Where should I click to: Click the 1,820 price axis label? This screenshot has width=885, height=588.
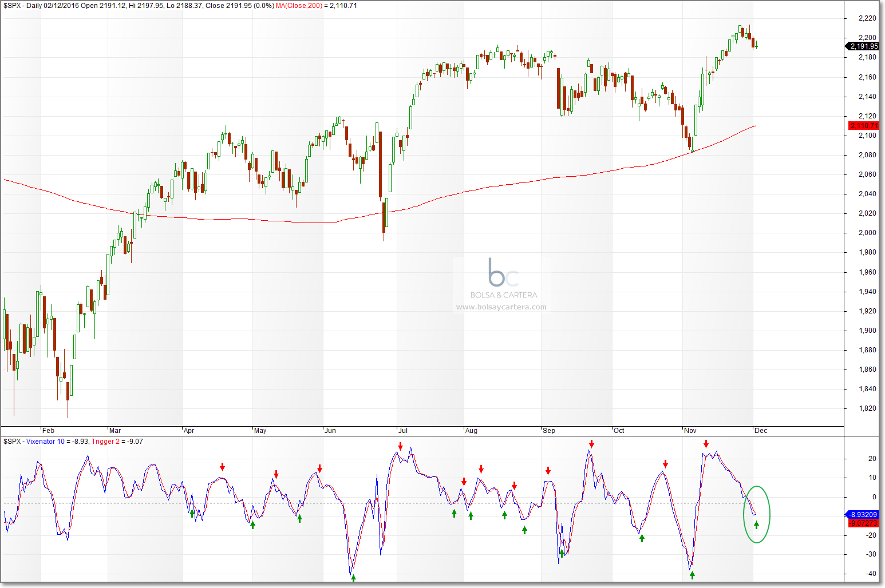point(868,408)
